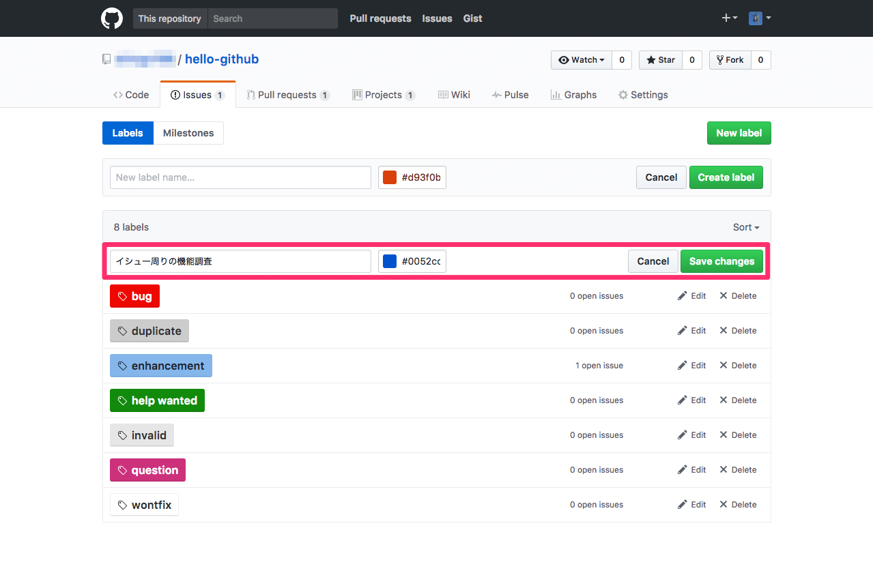Click the fork icon on the Fork button
The image size is (873, 588).
pos(720,59)
